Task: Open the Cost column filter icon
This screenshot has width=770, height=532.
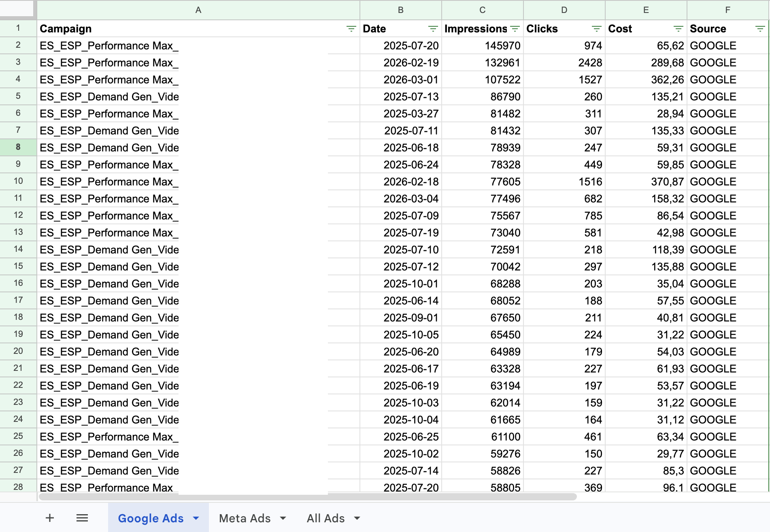Action: [x=679, y=29]
